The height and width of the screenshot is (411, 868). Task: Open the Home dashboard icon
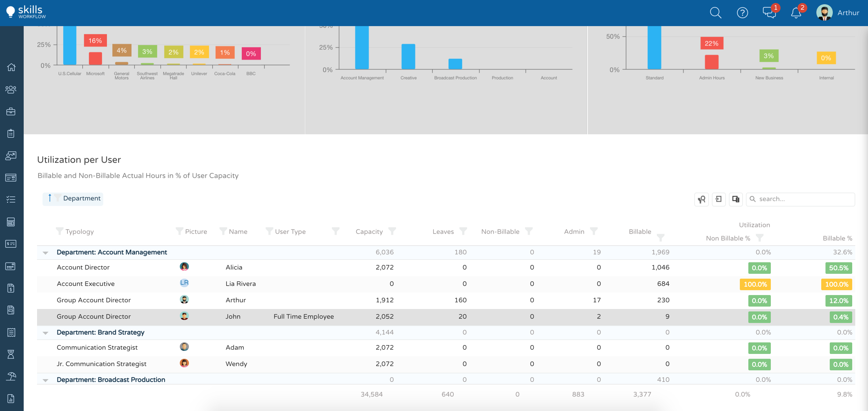click(11, 67)
